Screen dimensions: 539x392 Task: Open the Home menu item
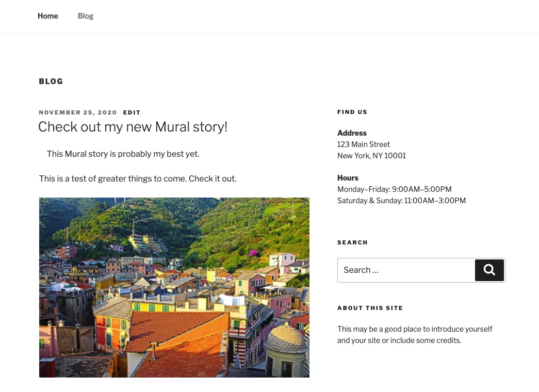pos(48,16)
